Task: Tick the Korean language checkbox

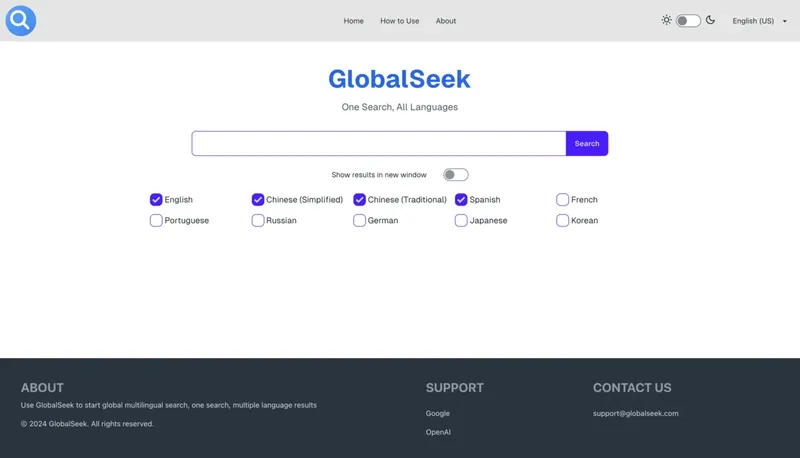Action: click(x=563, y=221)
